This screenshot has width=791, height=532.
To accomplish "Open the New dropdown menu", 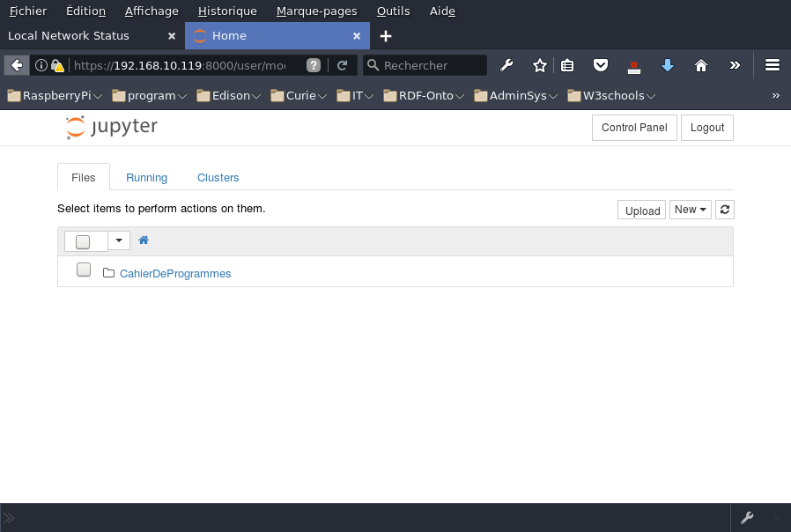I will (x=690, y=210).
